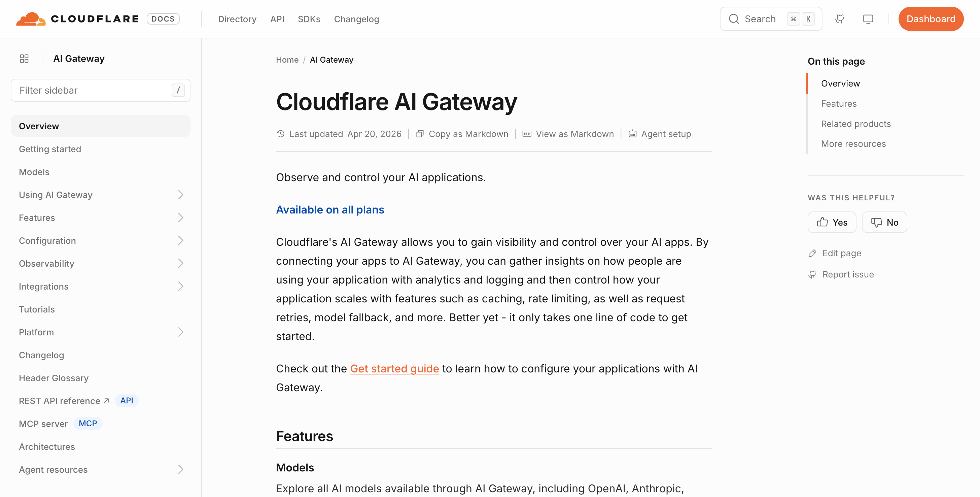
Task: Open the API nav item in the header
Action: [x=277, y=19]
